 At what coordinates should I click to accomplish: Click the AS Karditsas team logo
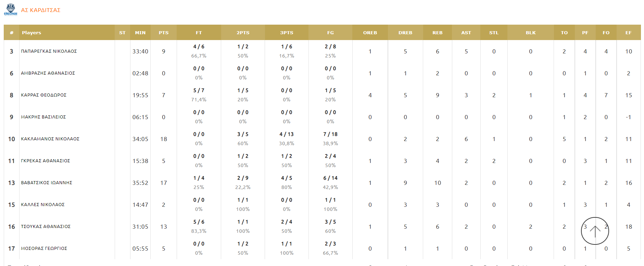tap(11, 10)
